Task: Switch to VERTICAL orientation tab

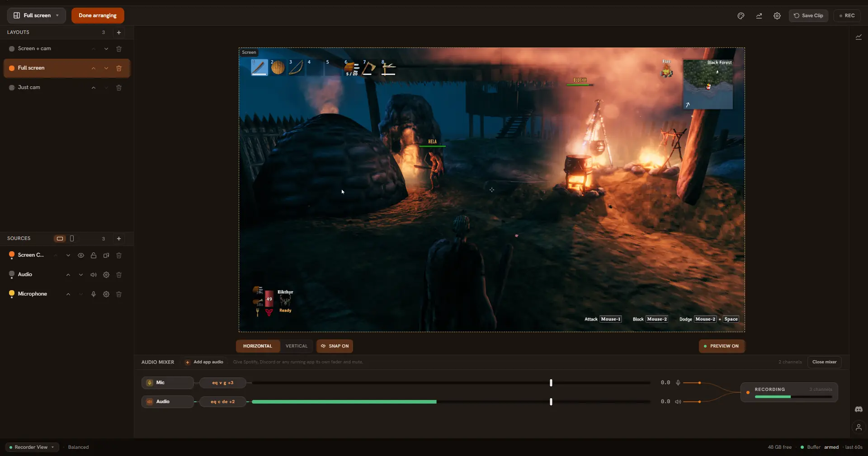Action: [297, 346]
